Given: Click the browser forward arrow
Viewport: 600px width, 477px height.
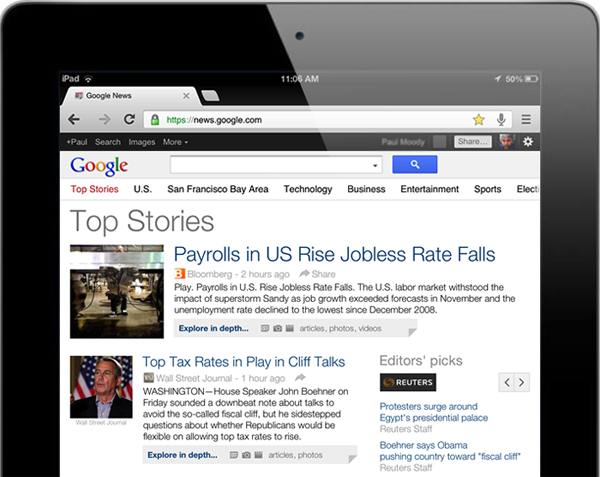Looking at the screenshot, I should click(104, 120).
